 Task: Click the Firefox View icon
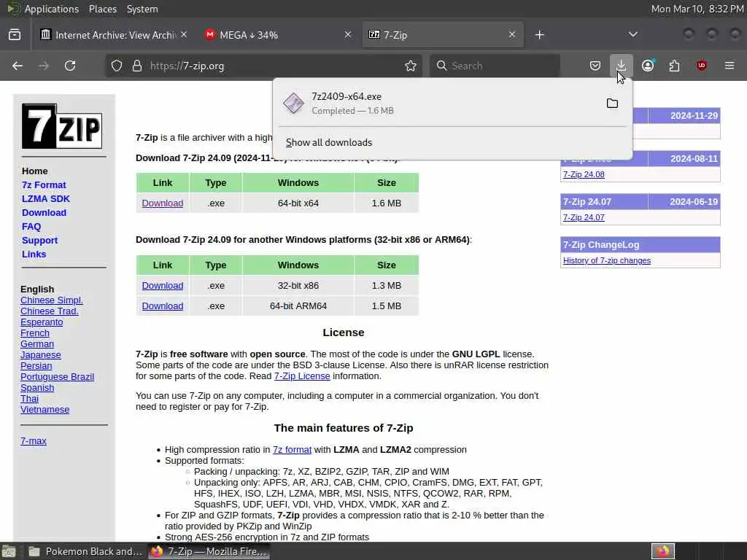click(x=15, y=35)
